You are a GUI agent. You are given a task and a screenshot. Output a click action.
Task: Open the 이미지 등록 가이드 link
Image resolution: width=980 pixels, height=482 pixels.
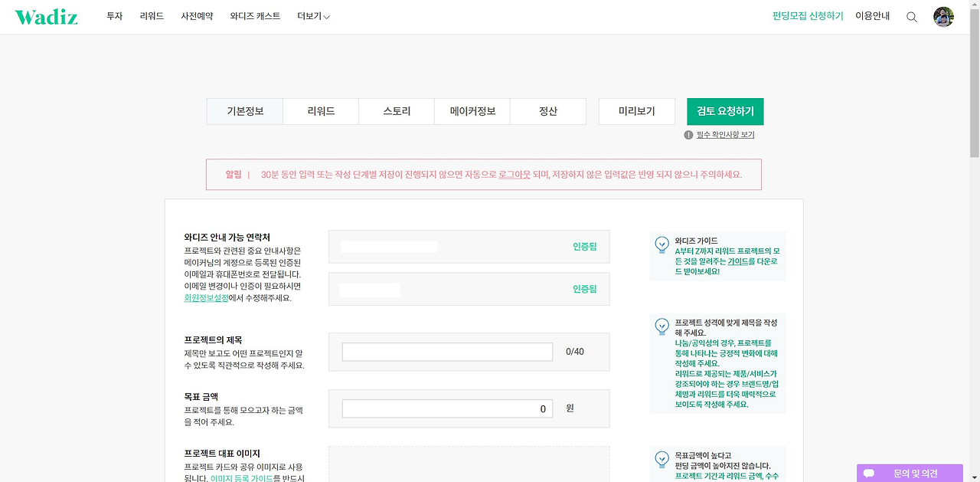241,478
